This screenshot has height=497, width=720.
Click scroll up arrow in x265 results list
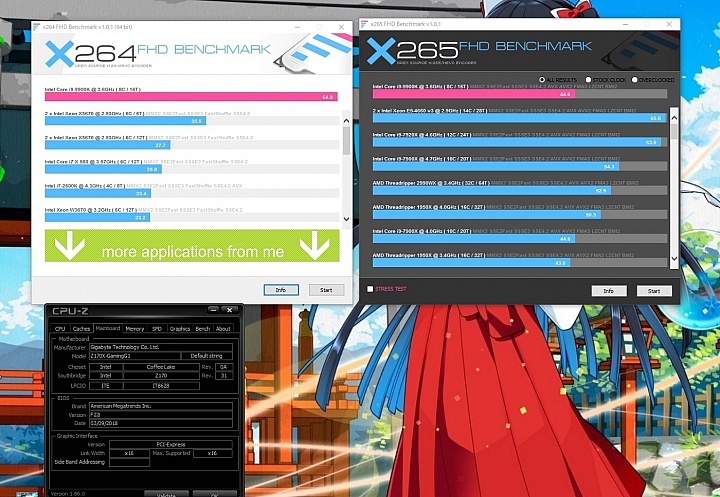coord(674,118)
